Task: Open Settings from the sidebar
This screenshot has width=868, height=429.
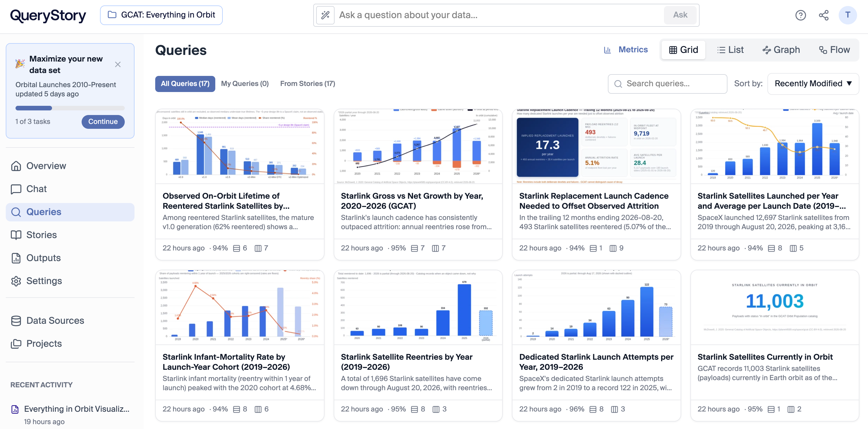Action: click(70, 281)
